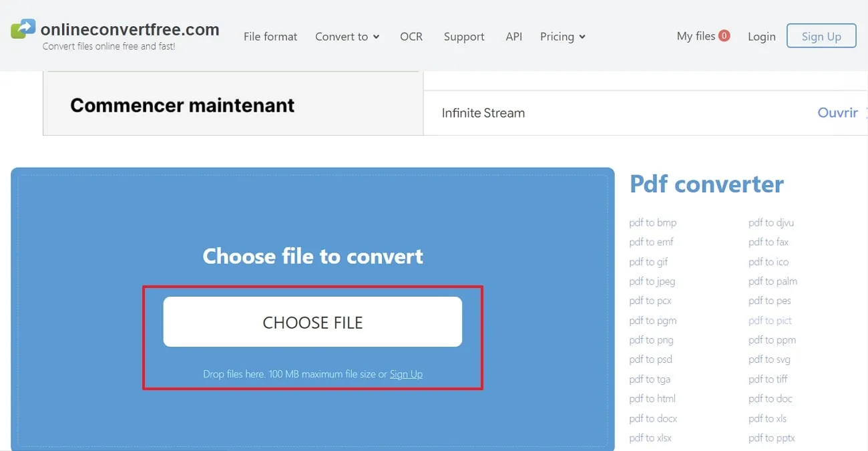
Task: Collapse the Convert to dropdown chevron
Action: coord(377,38)
